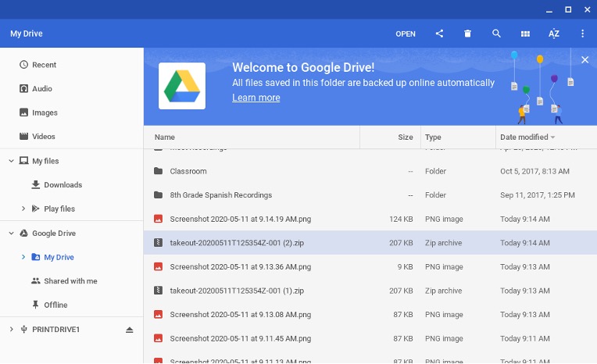This screenshot has height=364, width=597.
Task: Click the Delete trash can icon
Action: (x=467, y=34)
